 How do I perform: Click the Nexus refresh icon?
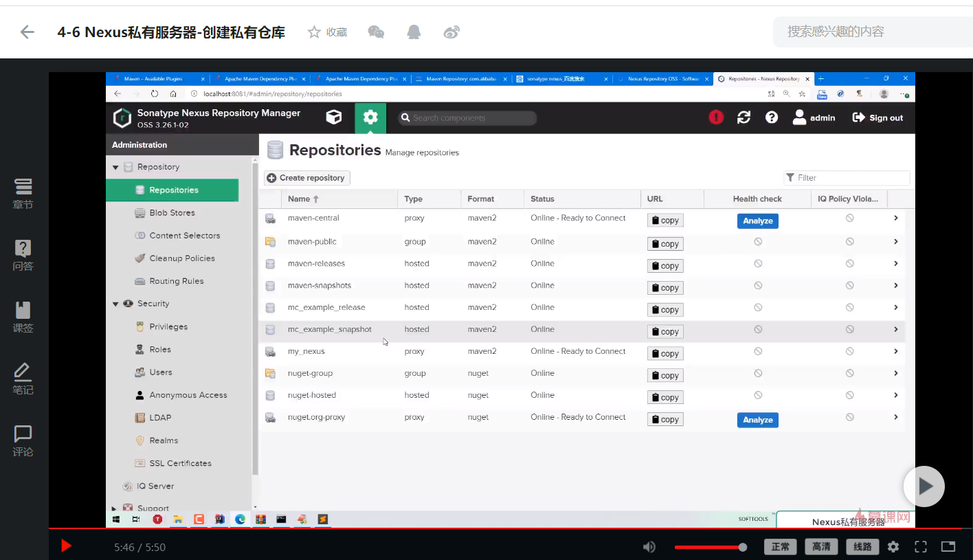pos(743,117)
